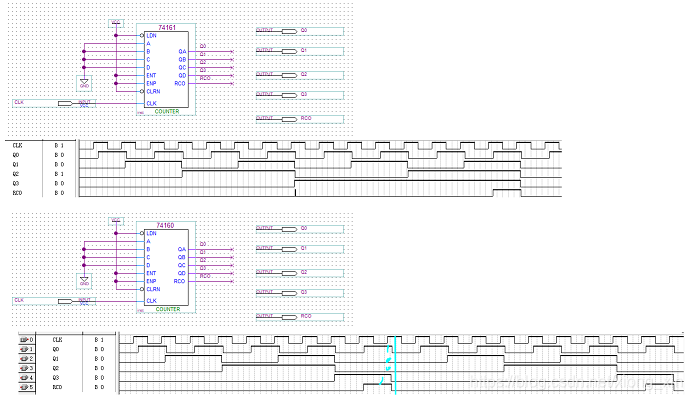692x400 pixels.
Task: Select the Q2 signal name in lower waveform
Action: [x=56, y=368]
